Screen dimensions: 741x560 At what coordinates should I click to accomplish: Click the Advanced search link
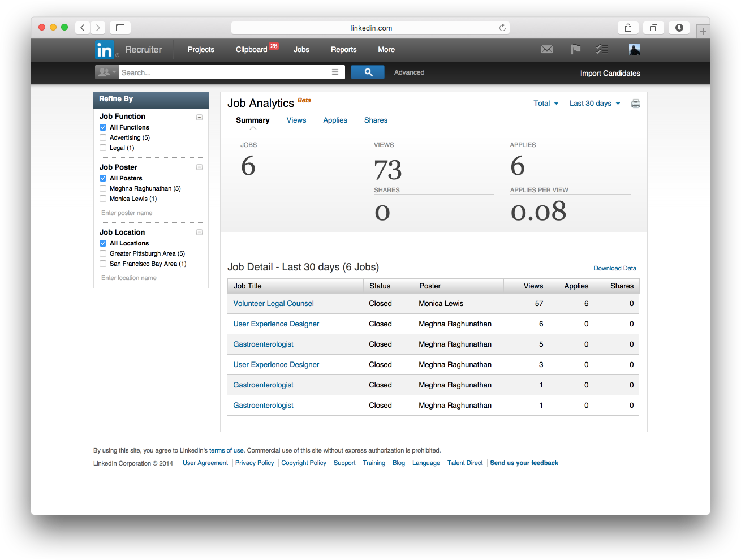click(410, 72)
